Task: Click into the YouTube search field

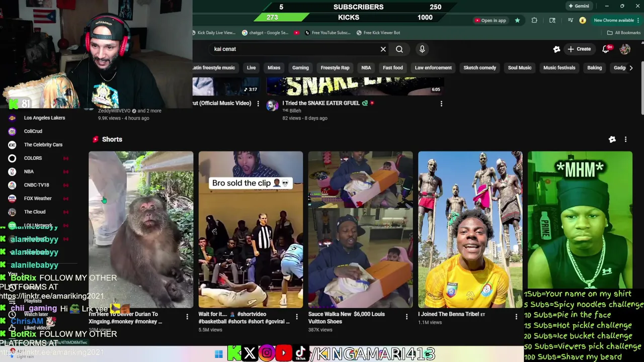Action: (x=294, y=49)
